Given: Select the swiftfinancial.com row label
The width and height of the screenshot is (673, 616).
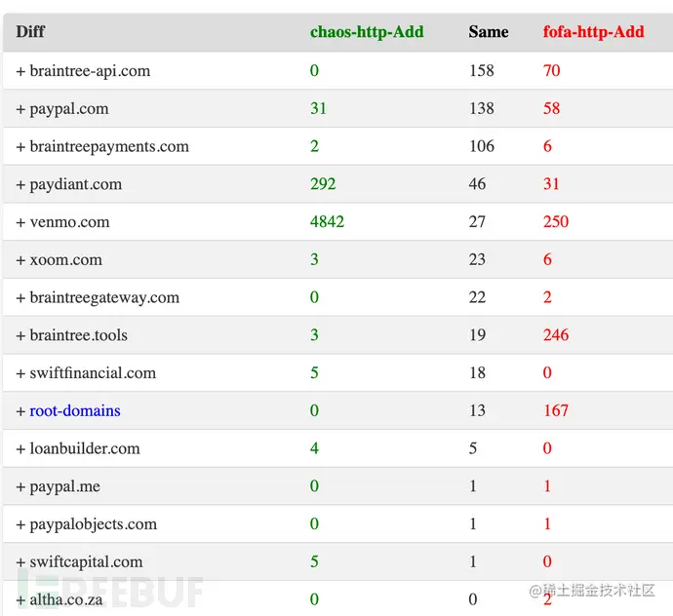Looking at the screenshot, I should pyautogui.click(x=93, y=372).
